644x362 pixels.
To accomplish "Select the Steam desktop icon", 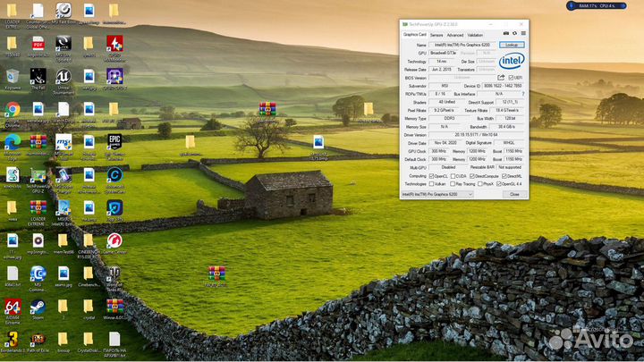I will tap(38, 307).
